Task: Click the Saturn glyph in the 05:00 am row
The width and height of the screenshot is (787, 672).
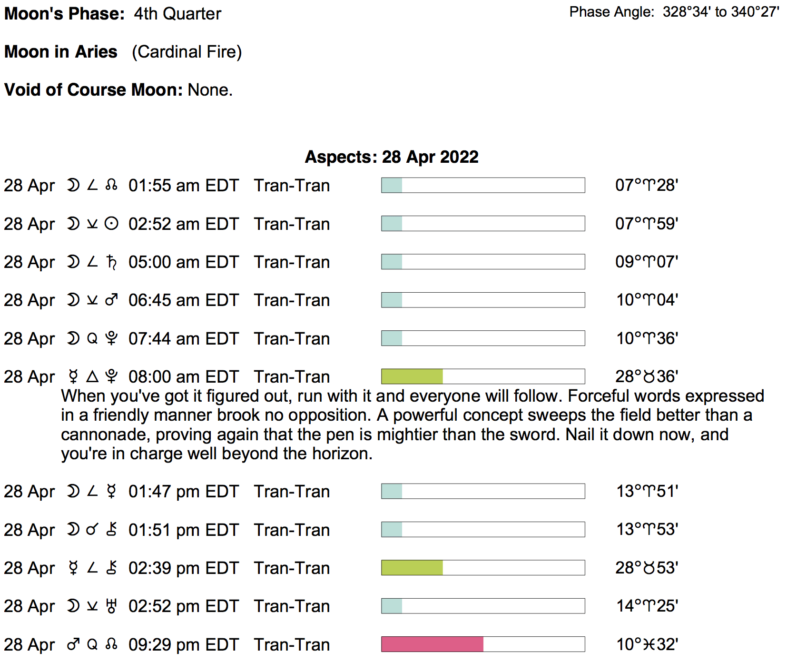Action: click(111, 262)
